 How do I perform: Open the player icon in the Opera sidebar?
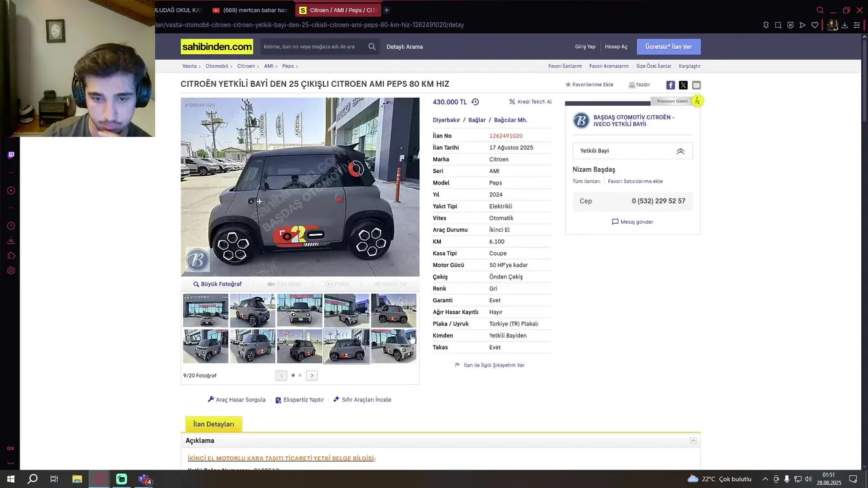point(11,190)
